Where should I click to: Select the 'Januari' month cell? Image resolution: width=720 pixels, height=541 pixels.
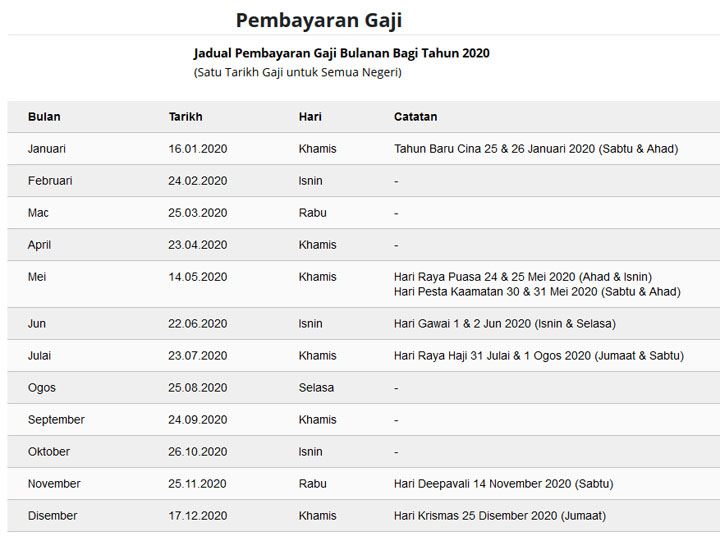47,149
